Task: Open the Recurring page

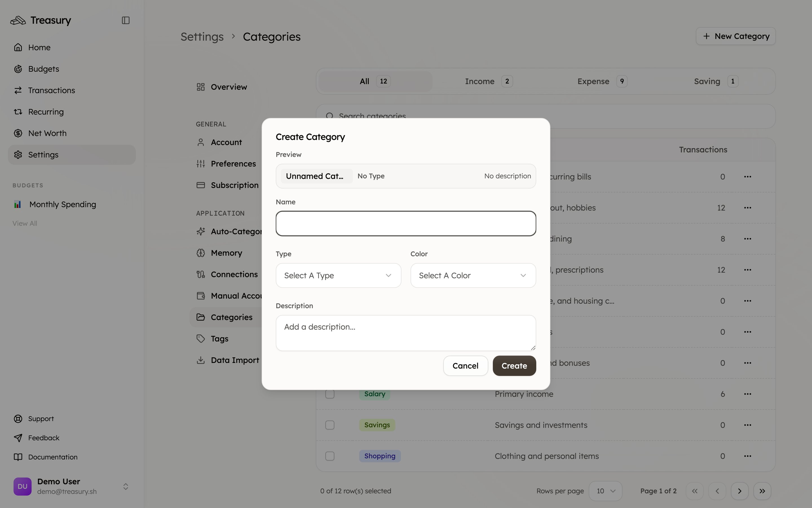Action: 72,112
